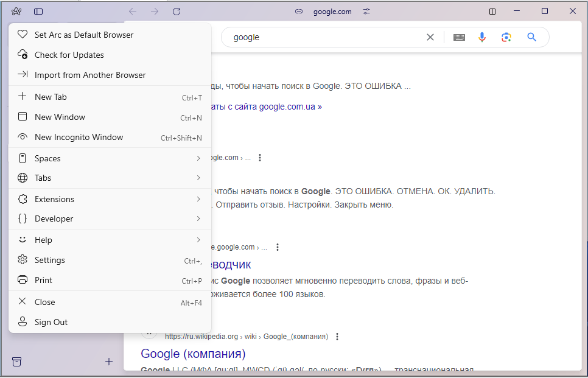Viewport: 588px width, 378px height.
Task: Click the google.com address text
Action: 332,12
